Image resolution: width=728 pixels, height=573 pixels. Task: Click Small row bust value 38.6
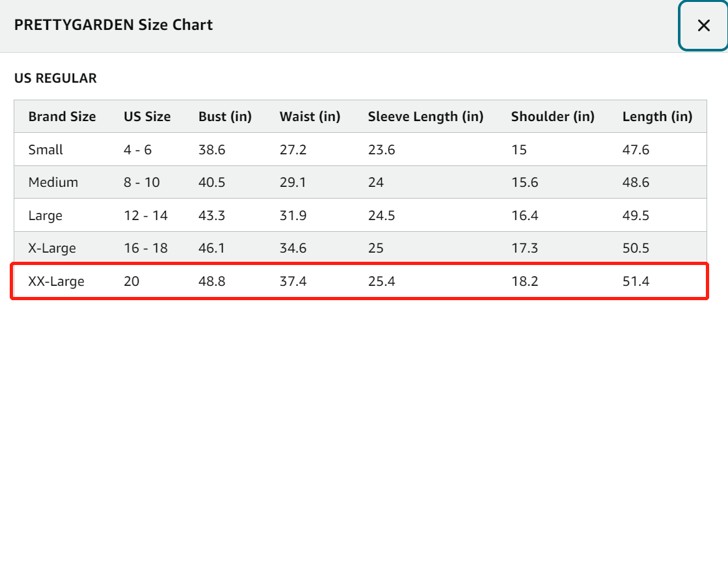(x=211, y=150)
